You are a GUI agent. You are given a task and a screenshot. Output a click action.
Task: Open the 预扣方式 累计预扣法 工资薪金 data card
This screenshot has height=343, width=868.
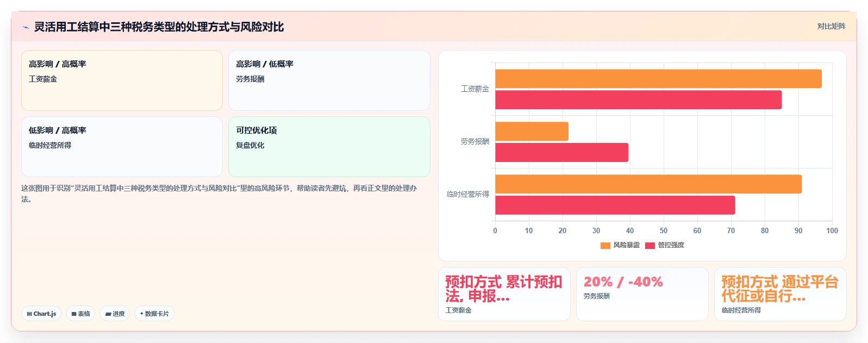504,294
